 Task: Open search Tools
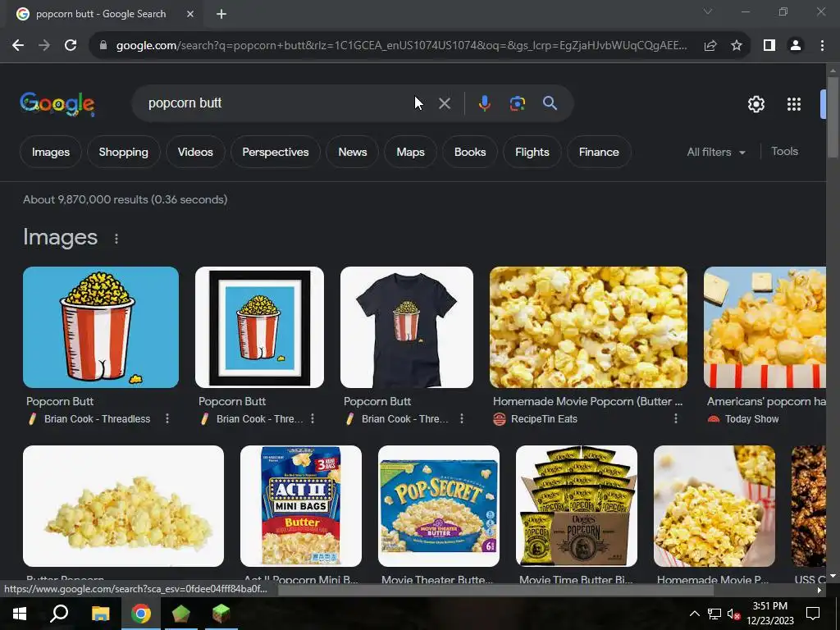(x=784, y=152)
